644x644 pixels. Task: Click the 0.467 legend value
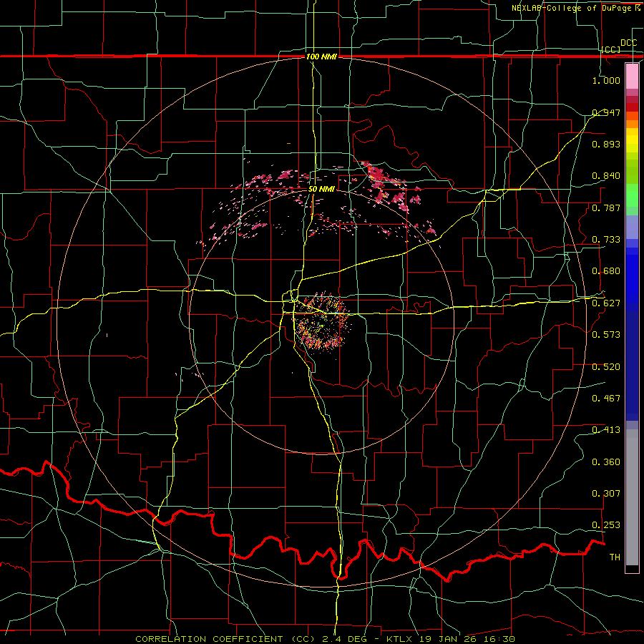(x=606, y=398)
